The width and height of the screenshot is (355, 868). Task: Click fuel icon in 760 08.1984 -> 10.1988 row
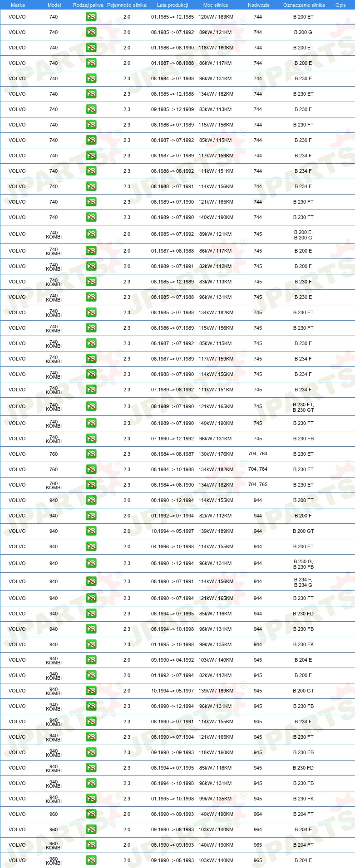click(91, 469)
